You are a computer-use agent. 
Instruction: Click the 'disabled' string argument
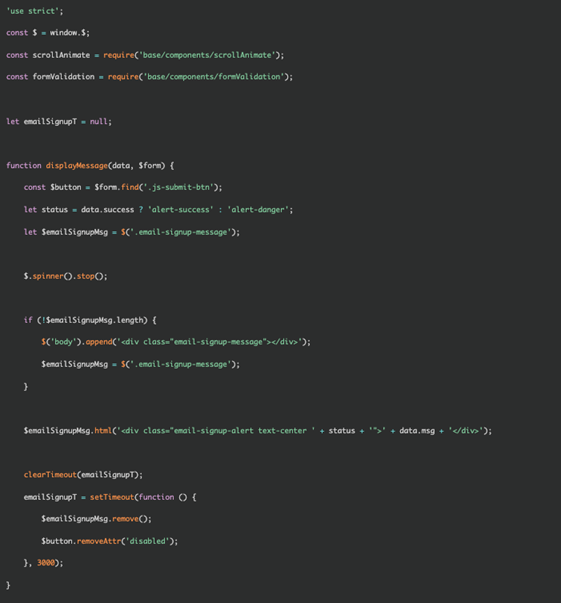pos(147,541)
